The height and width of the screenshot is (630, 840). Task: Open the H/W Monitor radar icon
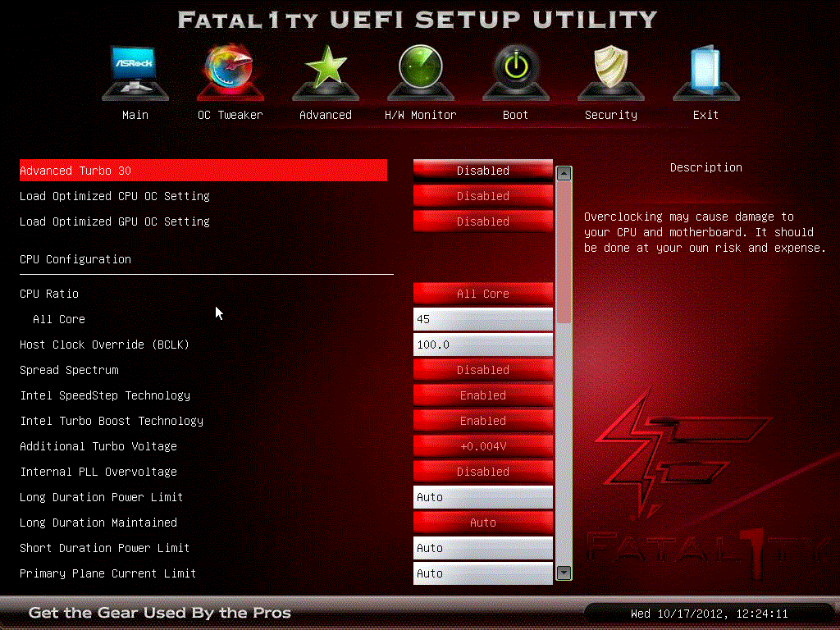pyautogui.click(x=421, y=73)
